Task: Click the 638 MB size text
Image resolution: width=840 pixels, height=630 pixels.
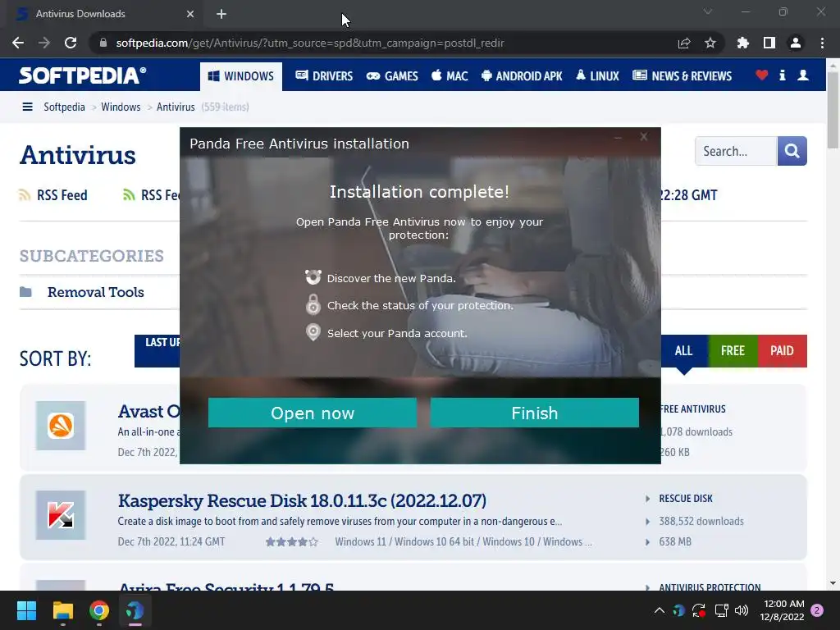Action: pos(675,541)
